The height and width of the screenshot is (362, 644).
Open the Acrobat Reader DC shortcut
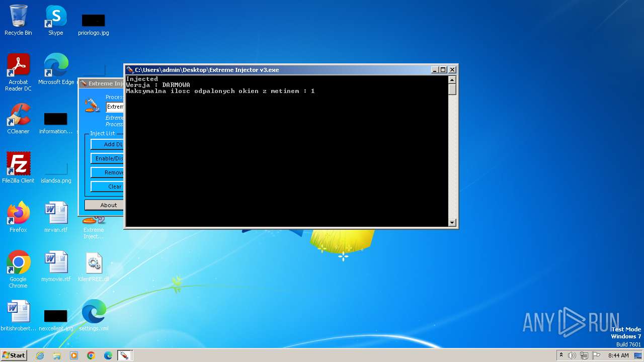pyautogui.click(x=18, y=72)
